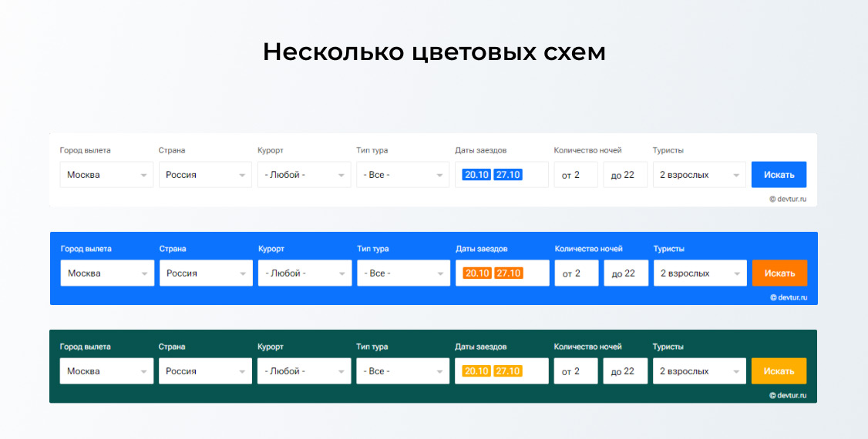Open the Курорт dropdown in the white form
Screen dimensions: 868x439
point(304,175)
